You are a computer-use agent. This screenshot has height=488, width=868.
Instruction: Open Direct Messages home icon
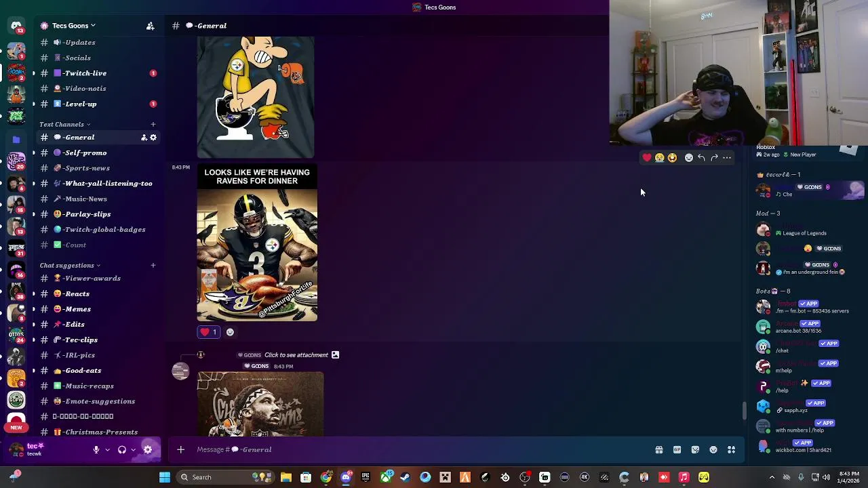(16, 26)
